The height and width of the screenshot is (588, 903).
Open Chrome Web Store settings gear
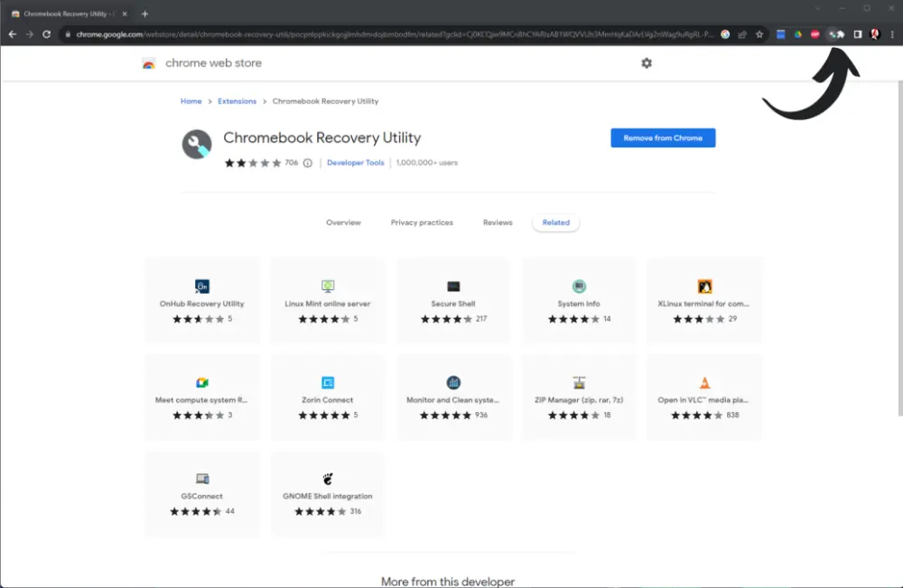647,62
